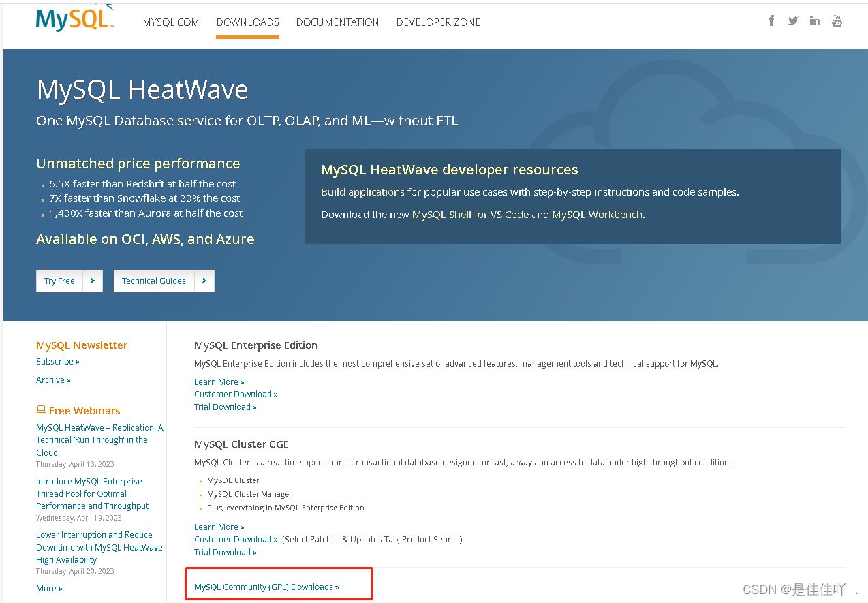Viewport: 868px width, 603px height.
Task: Click the webinars More link
Action: pos(49,589)
